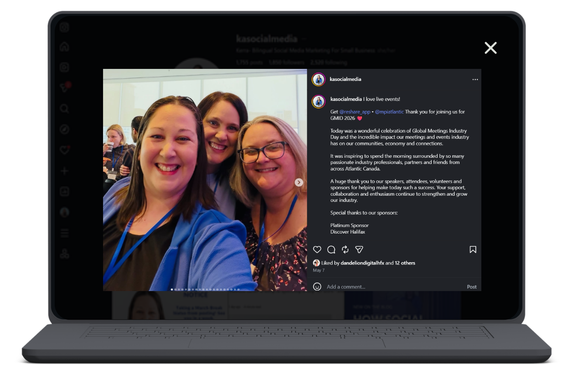The height and width of the screenshot is (365, 588).
Task: Open Search from the dimmed sidebar
Action: [x=64, y=109]
